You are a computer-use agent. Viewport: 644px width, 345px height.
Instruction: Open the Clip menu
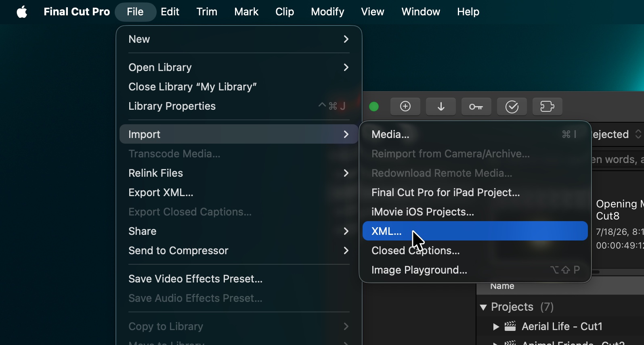[x=285, y=12]
